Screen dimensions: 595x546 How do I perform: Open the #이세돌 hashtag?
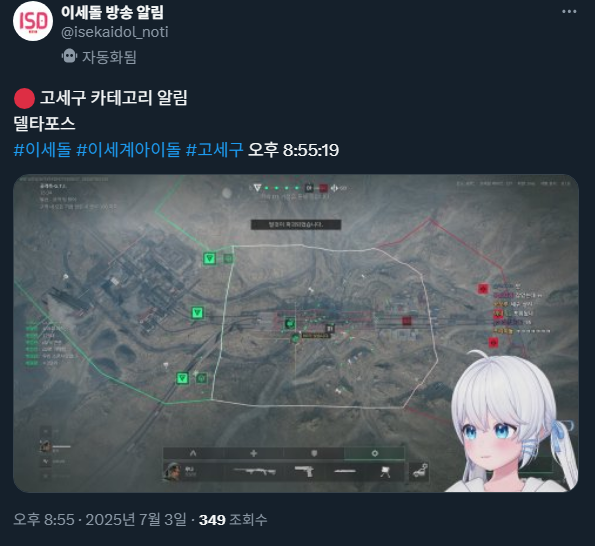click(42, 149)
